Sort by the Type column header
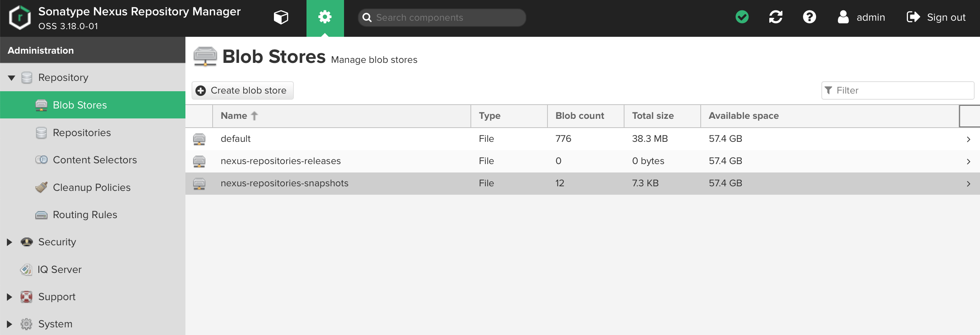 click(509, 116)
